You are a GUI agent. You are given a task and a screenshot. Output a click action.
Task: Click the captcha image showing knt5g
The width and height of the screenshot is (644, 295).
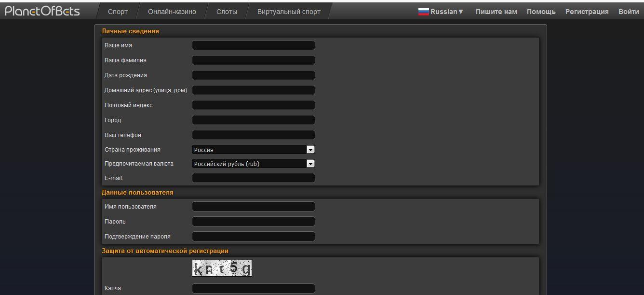tap(222, 268)
